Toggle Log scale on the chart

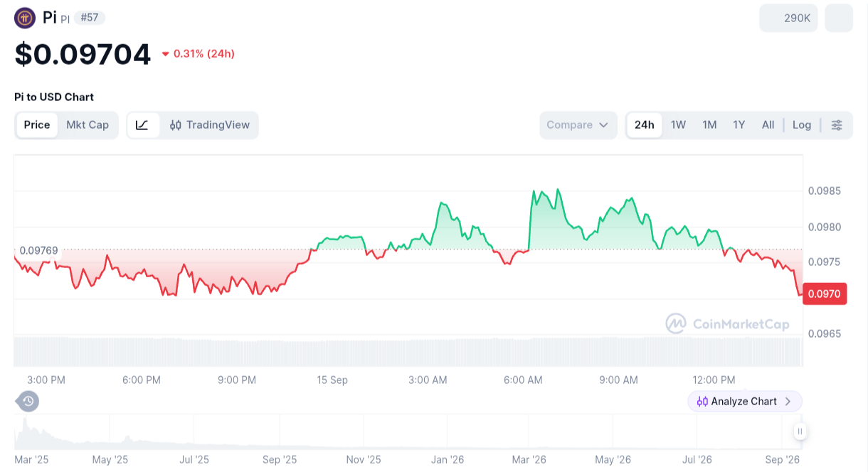pyautogui.click(x=802, y=125)
